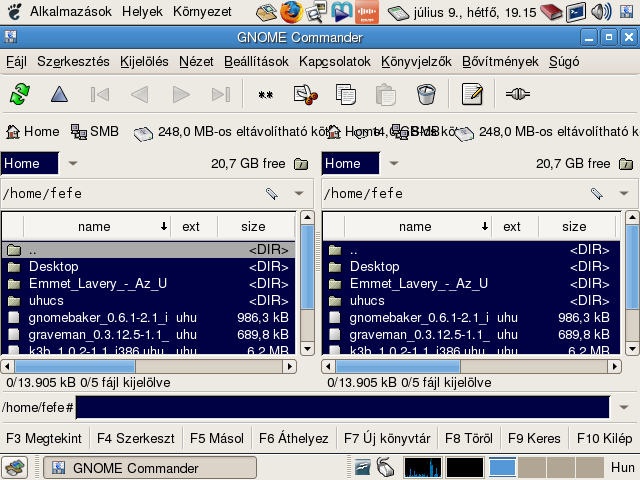
Task: Click the green Refresh toolbar icon
Action: point(20,94)
